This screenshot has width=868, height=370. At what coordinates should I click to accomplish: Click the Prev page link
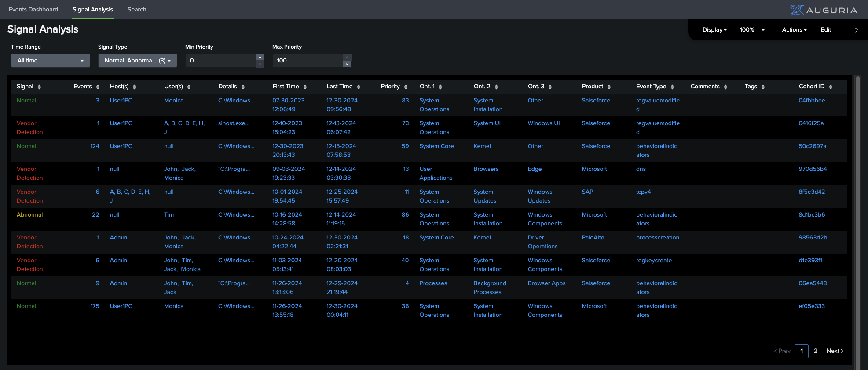pos(782,351)
